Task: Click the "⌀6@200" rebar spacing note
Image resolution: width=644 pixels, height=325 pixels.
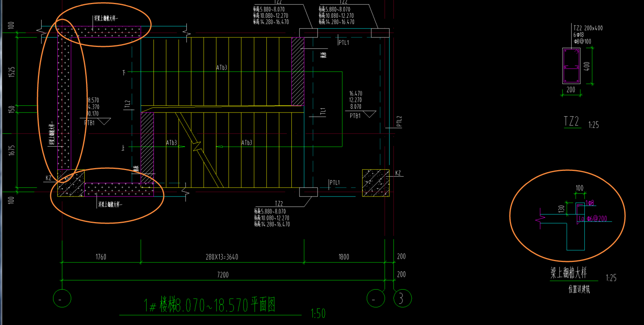Action: click(x=597, y=219)
